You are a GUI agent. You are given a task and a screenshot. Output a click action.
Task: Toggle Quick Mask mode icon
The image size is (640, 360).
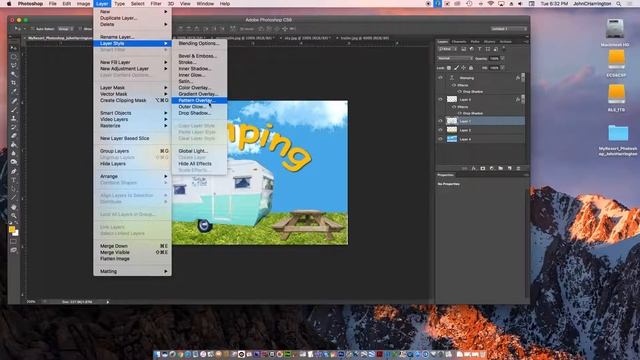[13, 242]
